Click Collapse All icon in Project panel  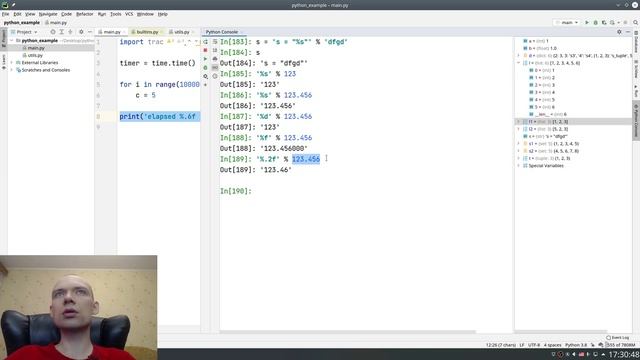click(70, 32)
